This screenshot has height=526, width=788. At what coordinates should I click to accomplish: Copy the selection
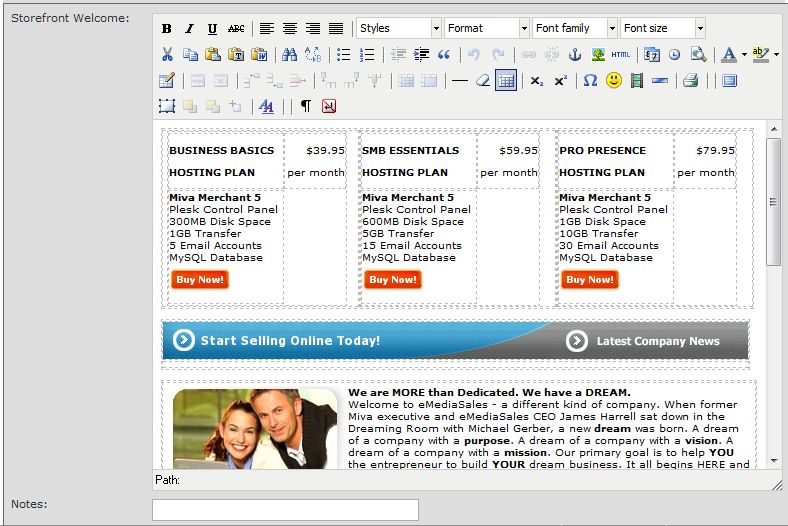tap(190, 54)
